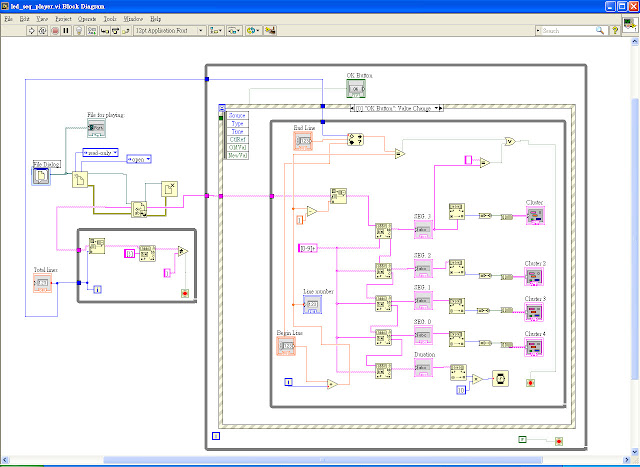Viewport: 640px width, 467px height.
Task: Click Total lines loop stop terminal
Action: [x=185, y=293]
